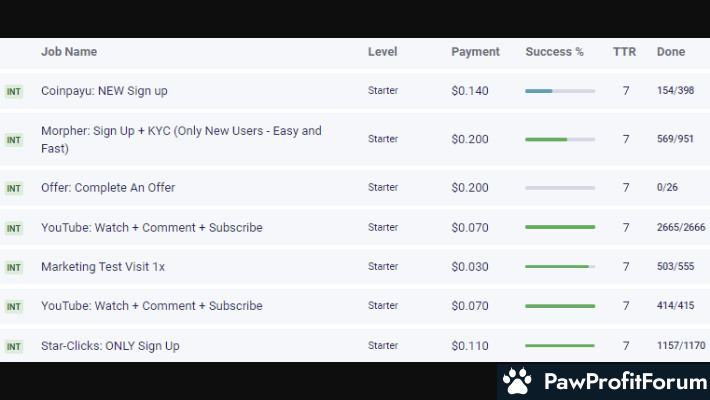
Task: Click the Star-Clicks success progress bar
Action: 560,346
